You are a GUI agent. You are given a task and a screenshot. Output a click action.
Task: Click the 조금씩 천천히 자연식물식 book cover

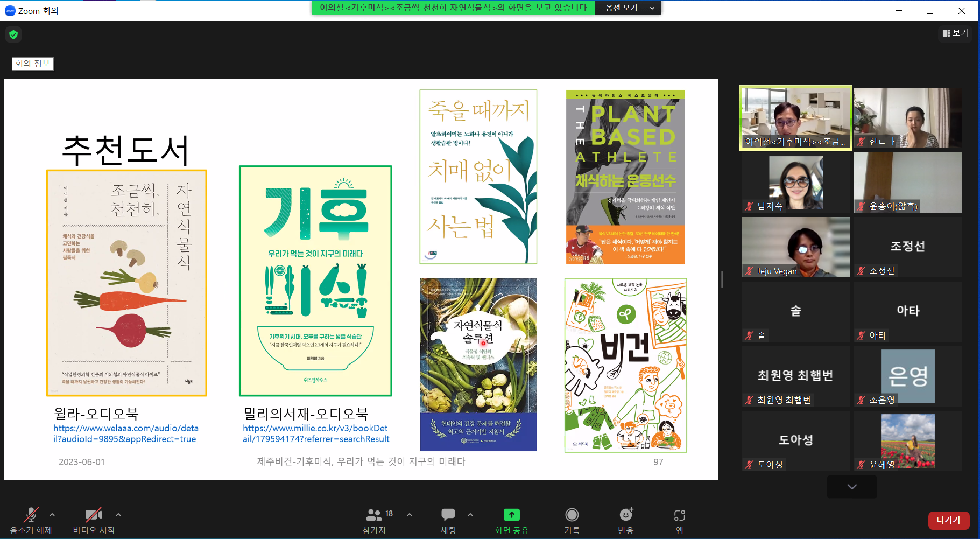pos(126,283)
